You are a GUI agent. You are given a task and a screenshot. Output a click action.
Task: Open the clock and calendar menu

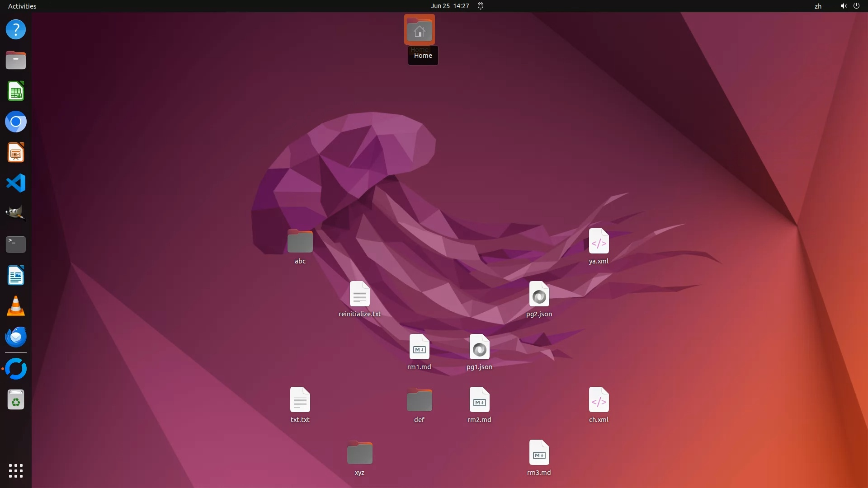449,6
